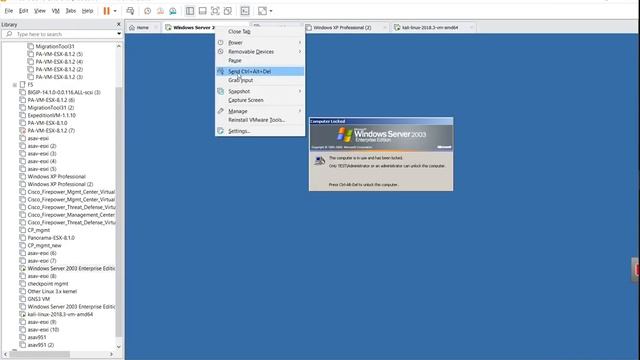Viewport: 640px width, 360px height.
Task: Select BIGIP-14.1.0-0.0.116.ALL-scsi (3) VM
Action: tap(64, 93)
